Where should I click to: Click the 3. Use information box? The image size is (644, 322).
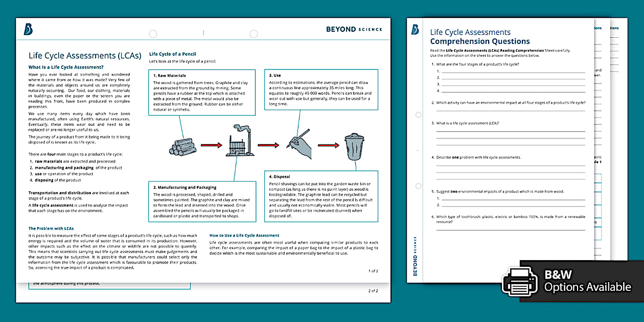(321, 89)
